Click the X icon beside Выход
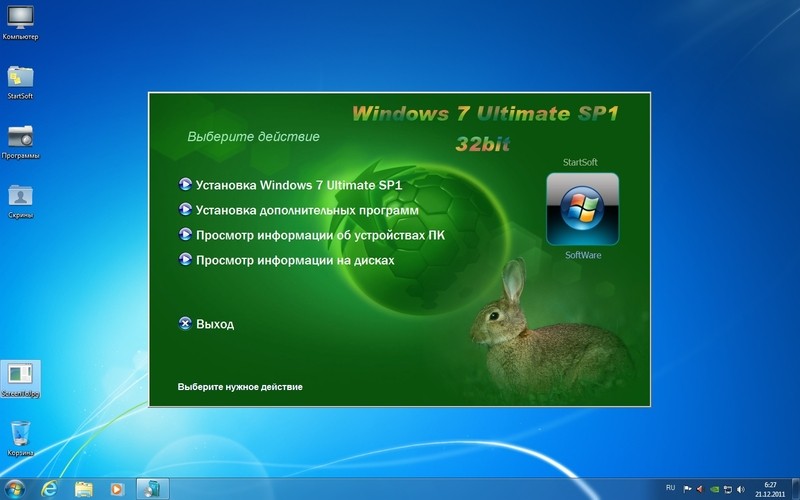 185,323
